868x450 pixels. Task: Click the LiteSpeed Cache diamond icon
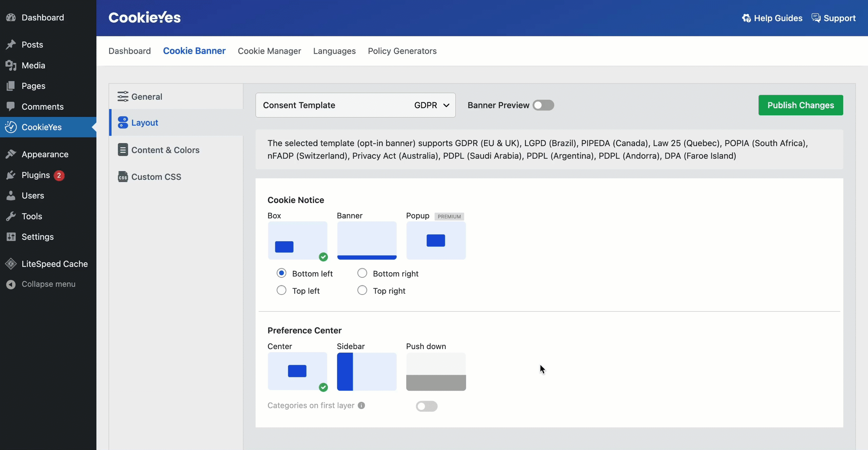point(11,264)
